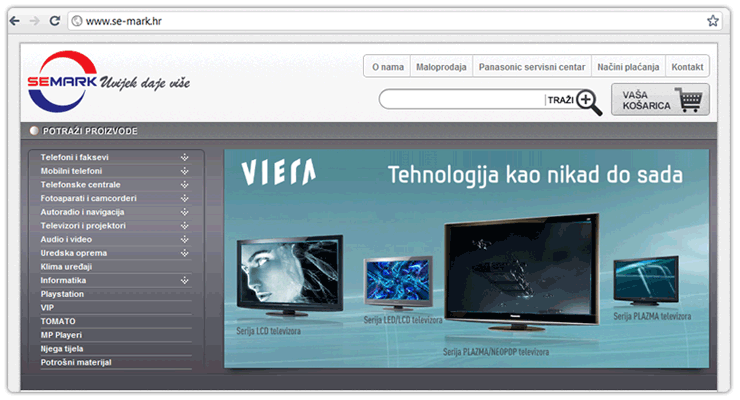
Task: Click the TRAŽI search button
Action: pos(561,100)
